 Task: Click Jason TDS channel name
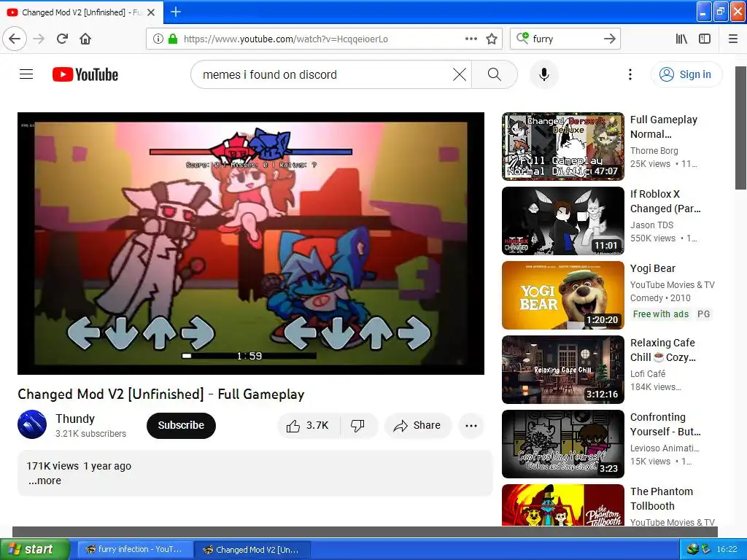[x=651, y=225]
